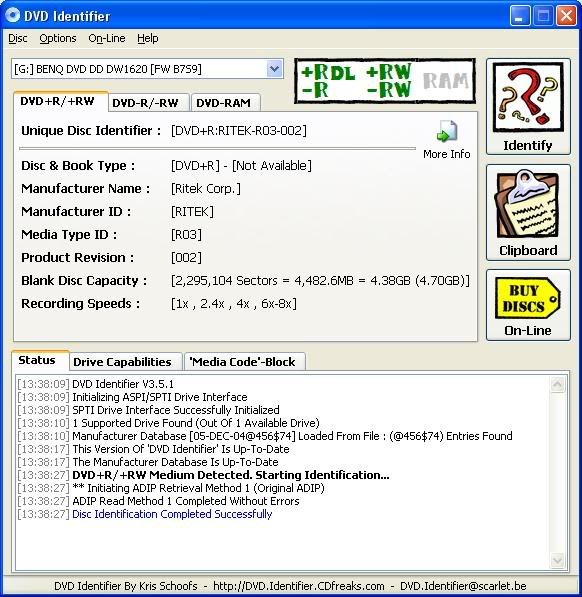The image size is (582, 597).
Task: Click the footer email DVD.Identifier@scarlet.be
Action: coord(463,586)
